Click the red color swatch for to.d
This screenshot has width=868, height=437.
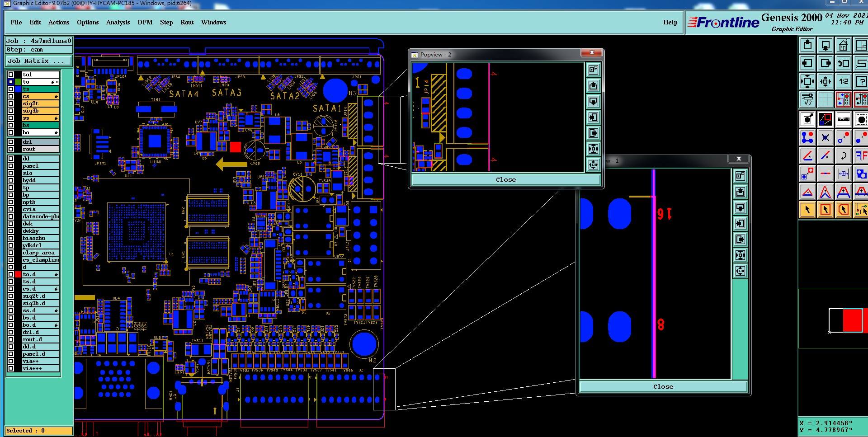18,274
